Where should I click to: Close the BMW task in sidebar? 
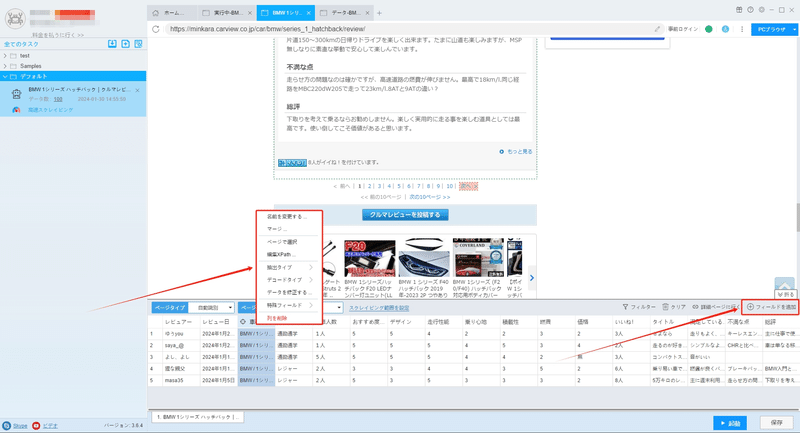137,90
